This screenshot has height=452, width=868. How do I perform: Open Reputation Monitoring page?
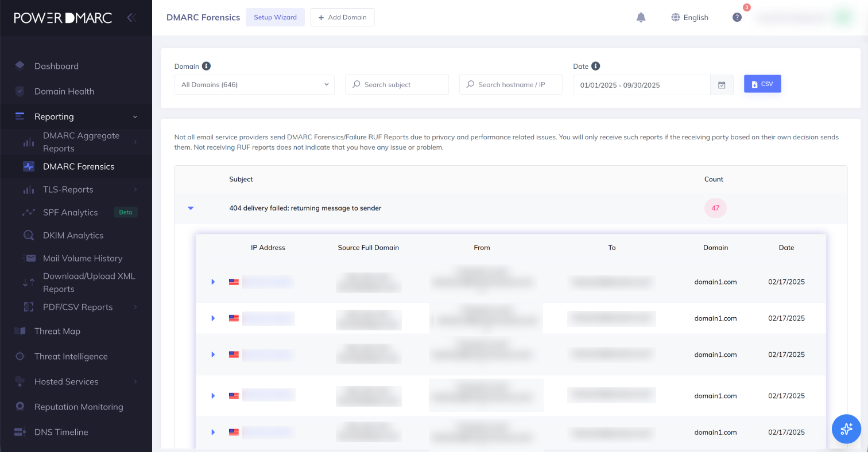79,407
